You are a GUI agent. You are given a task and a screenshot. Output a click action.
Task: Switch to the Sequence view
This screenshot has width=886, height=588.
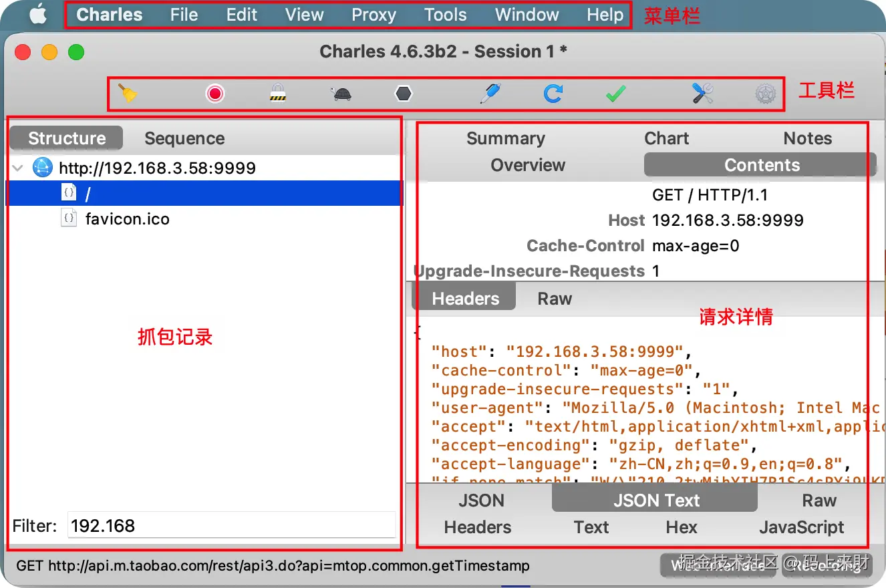[x=184, y=138]
